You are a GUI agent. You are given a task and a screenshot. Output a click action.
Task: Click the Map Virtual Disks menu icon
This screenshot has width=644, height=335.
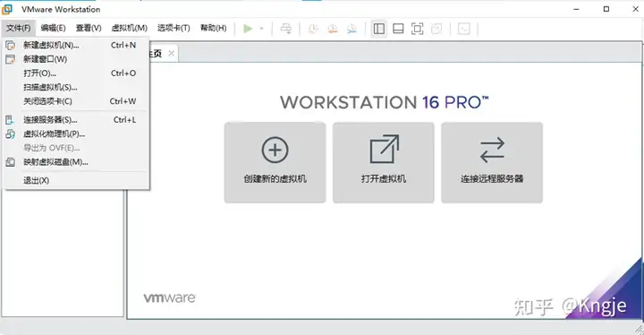(10, 162)
